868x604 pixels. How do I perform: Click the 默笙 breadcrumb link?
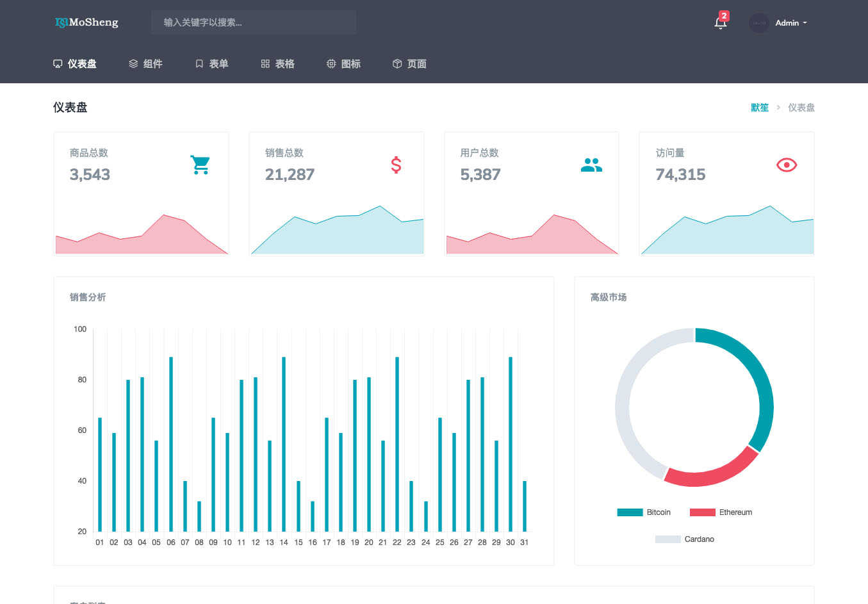[760, 108]
